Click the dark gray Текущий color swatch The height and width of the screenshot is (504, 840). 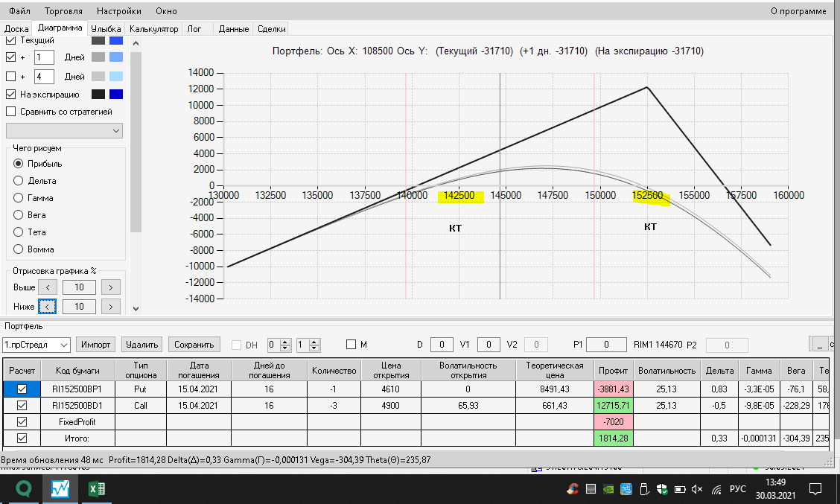click(98, 40)
